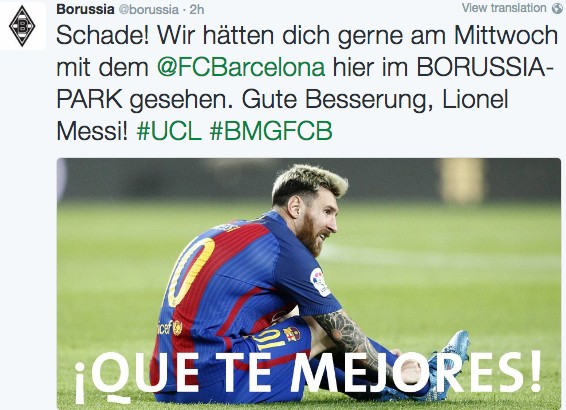Click the Barcelona crest on the shorts
This screenshot has height=410, width=566.
coord(292,333)
